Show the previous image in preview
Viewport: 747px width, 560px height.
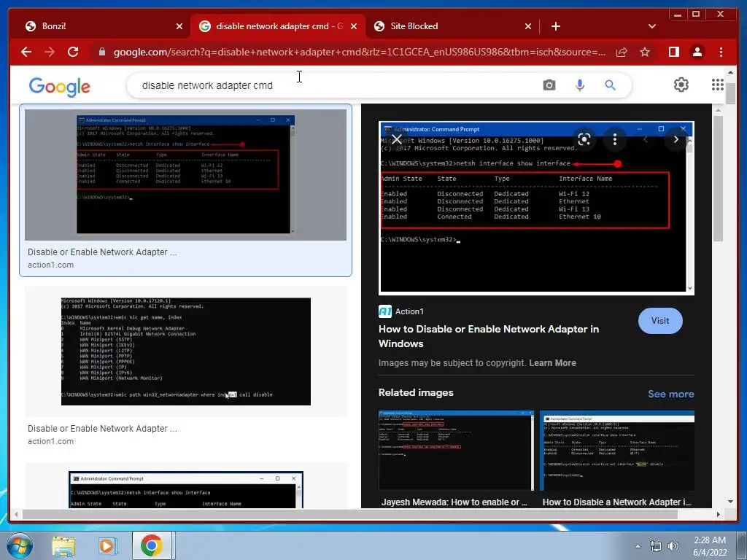[x=646, y=139]
